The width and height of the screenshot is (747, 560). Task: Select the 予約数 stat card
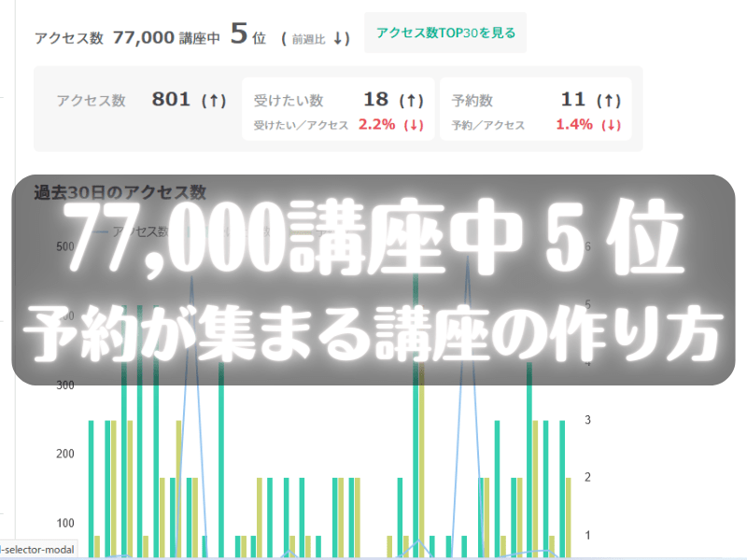click(535, 109)
